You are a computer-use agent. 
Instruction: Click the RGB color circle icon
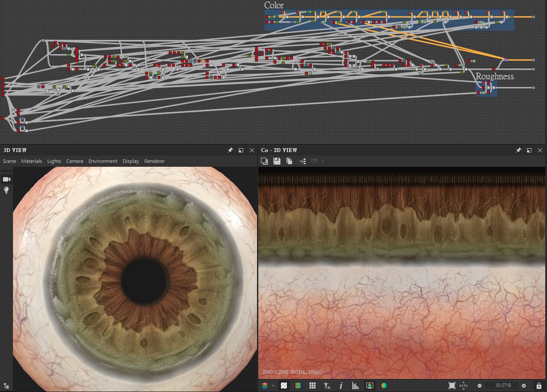(x=384, y=386)
